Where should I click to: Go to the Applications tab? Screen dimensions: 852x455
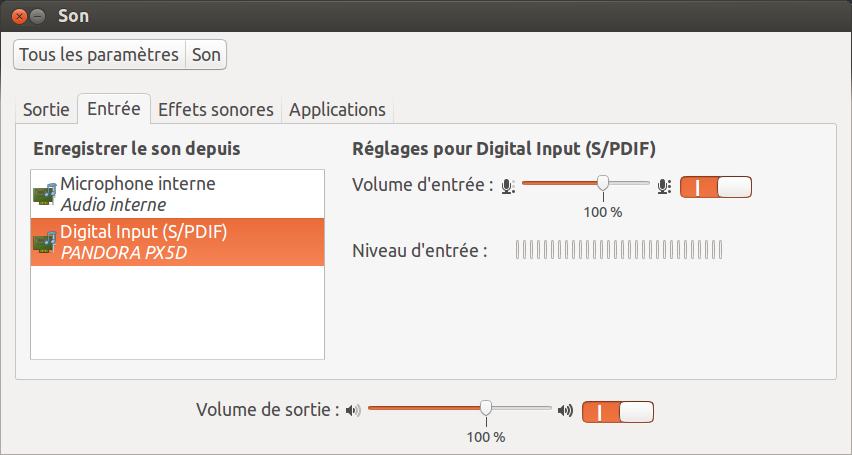[x=337, y=110]
